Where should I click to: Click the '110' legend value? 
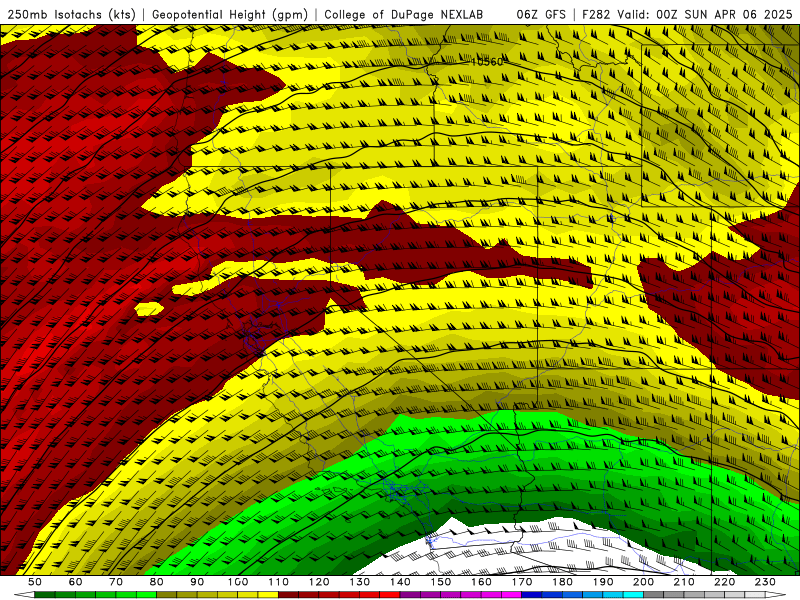[278, 582]
